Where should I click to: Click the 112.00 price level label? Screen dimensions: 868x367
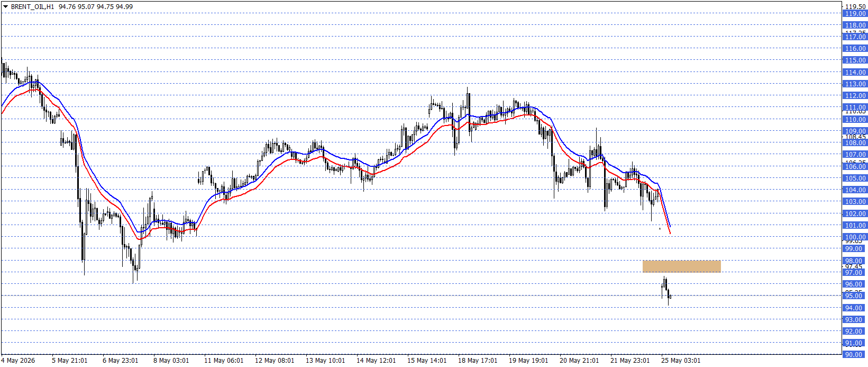(x=855, y=96)
